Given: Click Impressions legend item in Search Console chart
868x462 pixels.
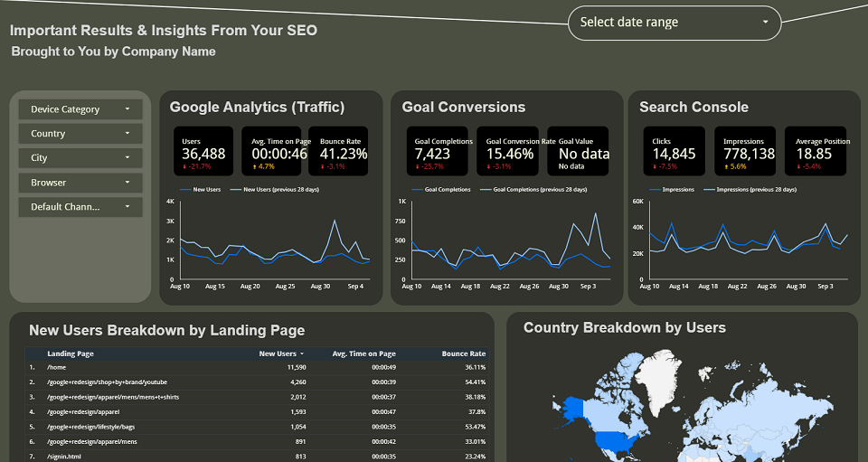Looking at the screenshot, I should tap(678, 190).
